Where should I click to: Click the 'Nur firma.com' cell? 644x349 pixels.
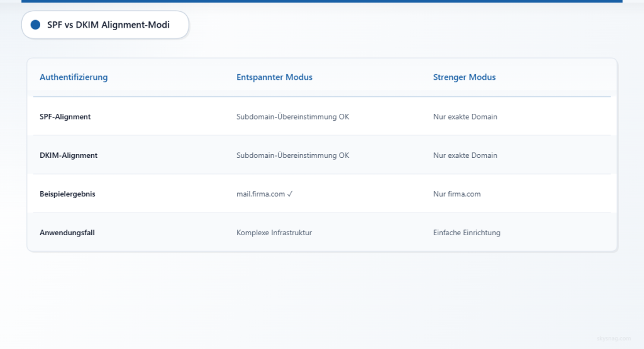pyautogui.click(x=457, y=194)
